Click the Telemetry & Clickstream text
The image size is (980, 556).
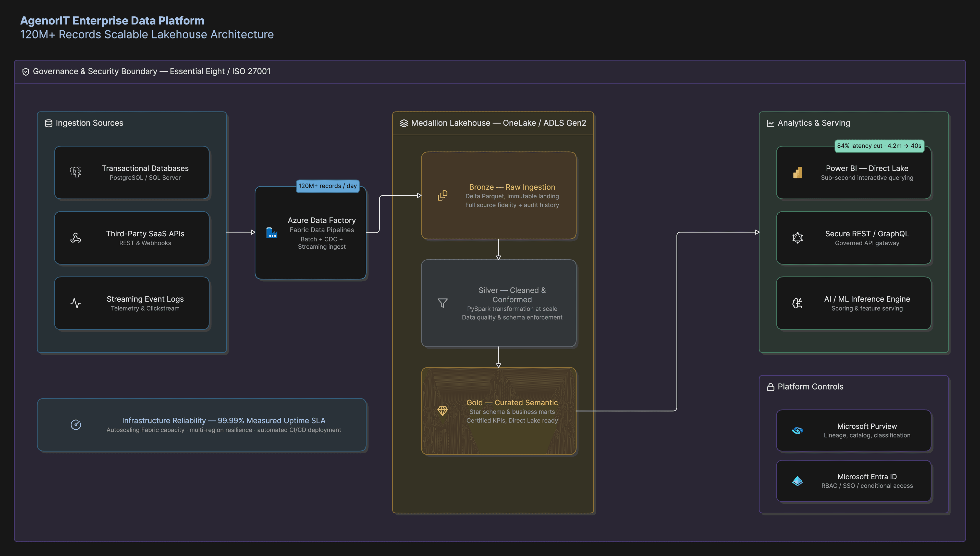point(145,309)
